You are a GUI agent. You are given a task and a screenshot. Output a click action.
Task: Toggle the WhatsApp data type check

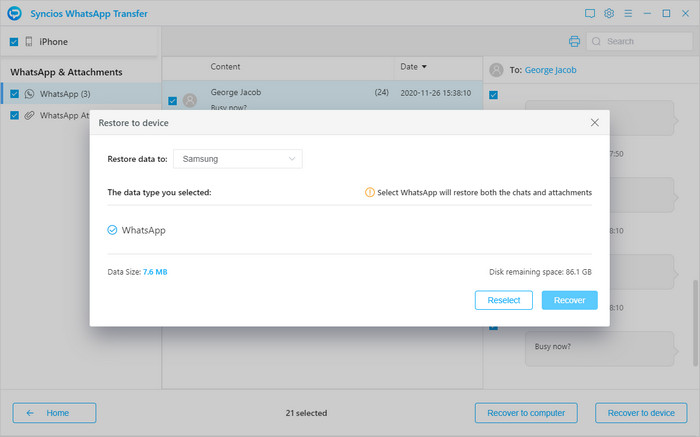[112, 230]
